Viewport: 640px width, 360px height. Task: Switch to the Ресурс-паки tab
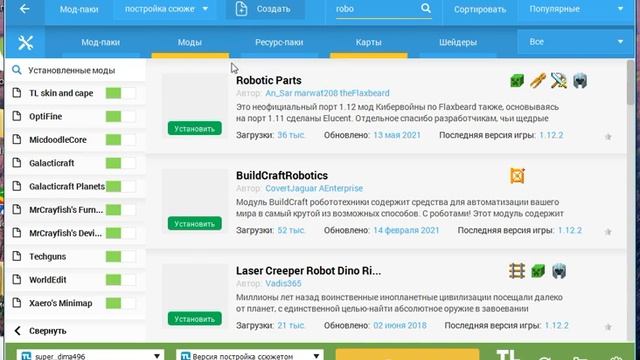point(279,42)
